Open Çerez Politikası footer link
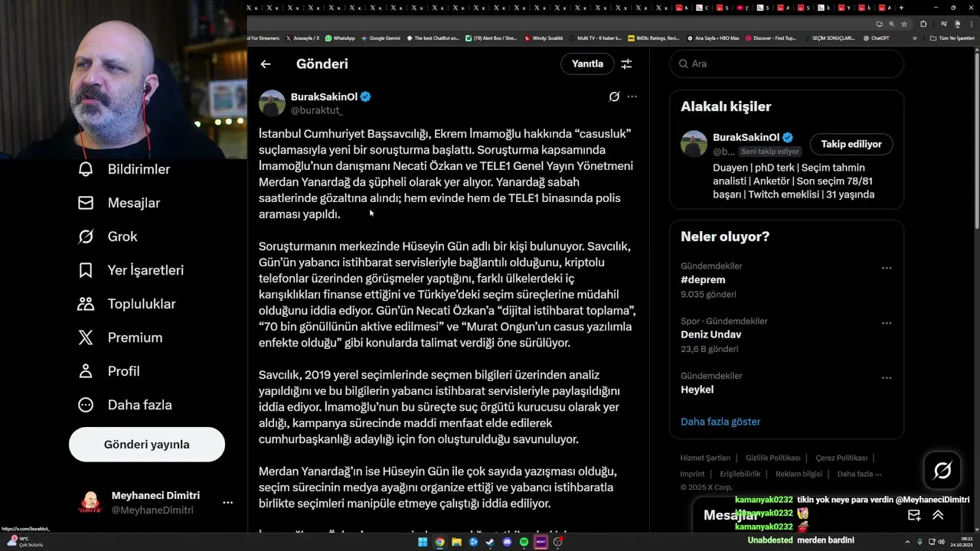Screen dimensions: 980x551 [841, 458]
